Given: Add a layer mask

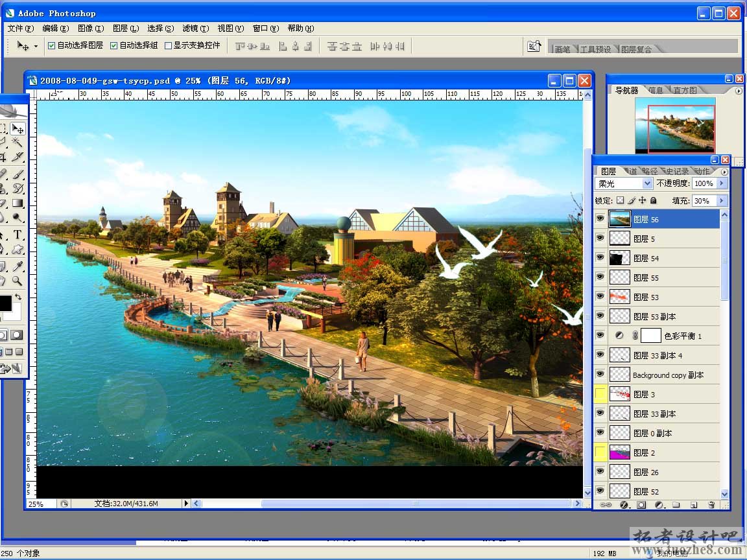Looking at the screenshot, I should point(641,505).
